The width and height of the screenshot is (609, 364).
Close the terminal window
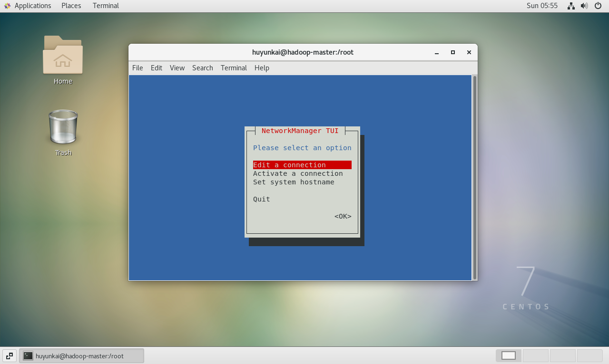point(469,53)
